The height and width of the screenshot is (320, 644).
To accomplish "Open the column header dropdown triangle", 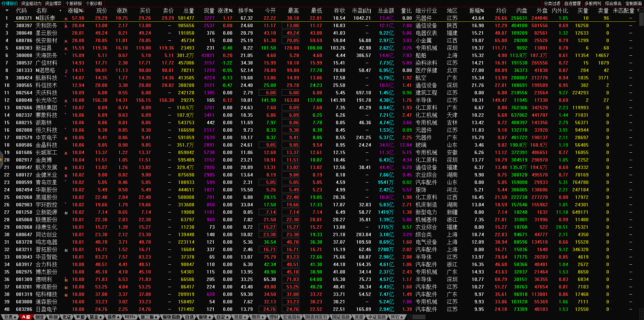I will tap(6, 11).
